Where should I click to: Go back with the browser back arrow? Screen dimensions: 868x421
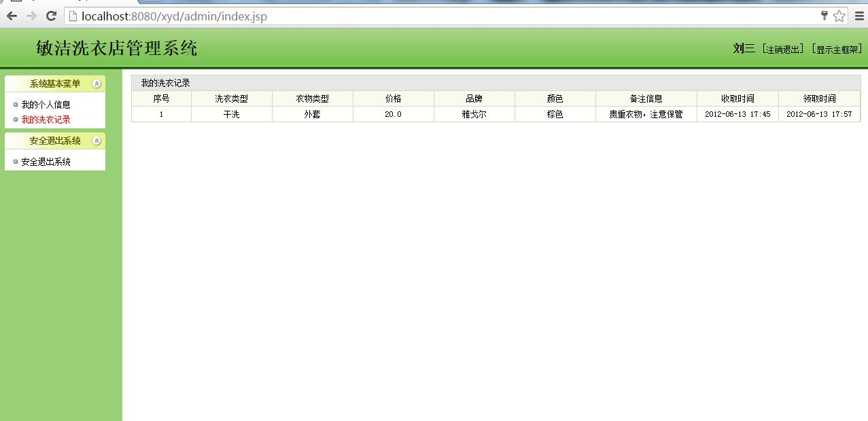12,16
